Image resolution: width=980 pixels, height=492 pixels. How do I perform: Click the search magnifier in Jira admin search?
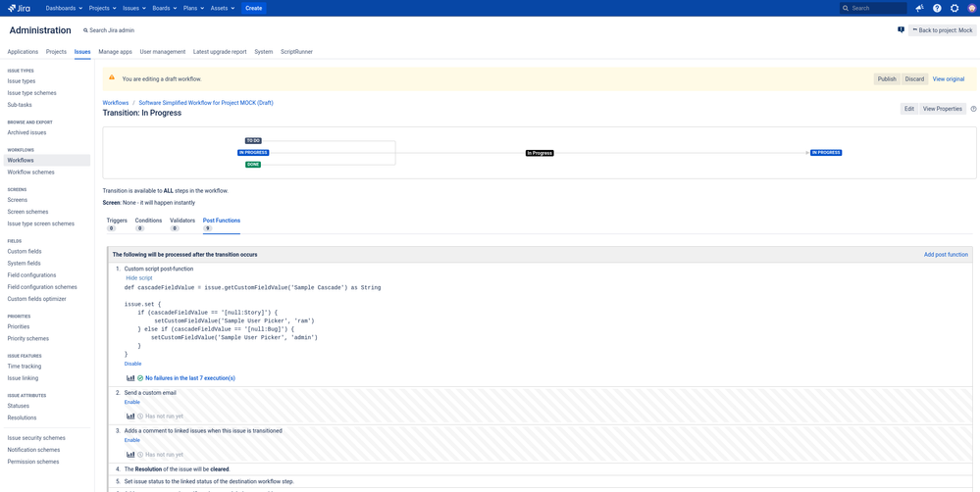pyautogui.click(x=85, y=30)
